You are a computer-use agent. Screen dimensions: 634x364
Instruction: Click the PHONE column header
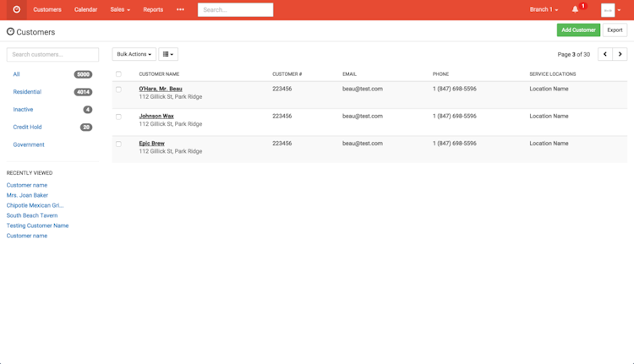tap(440, 74)
